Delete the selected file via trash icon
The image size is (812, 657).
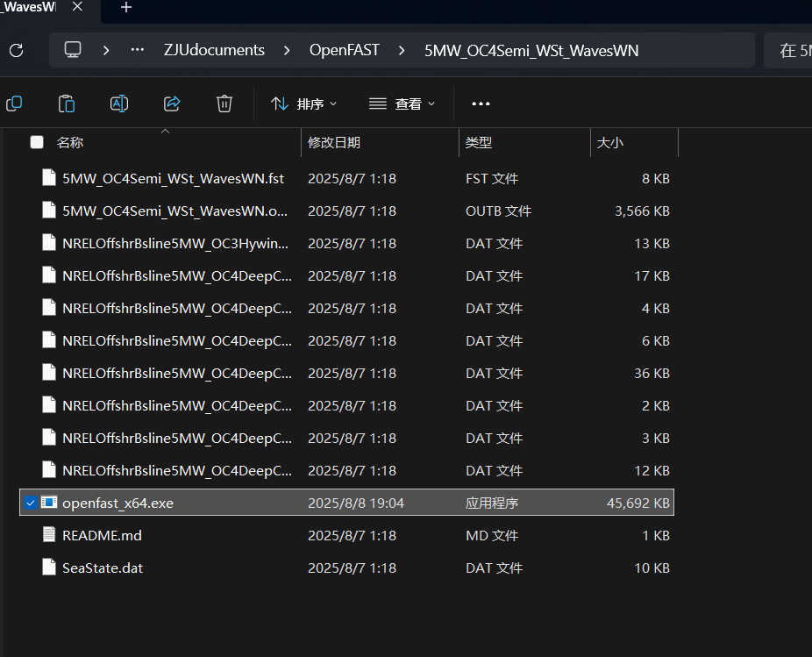pos(224,104)
